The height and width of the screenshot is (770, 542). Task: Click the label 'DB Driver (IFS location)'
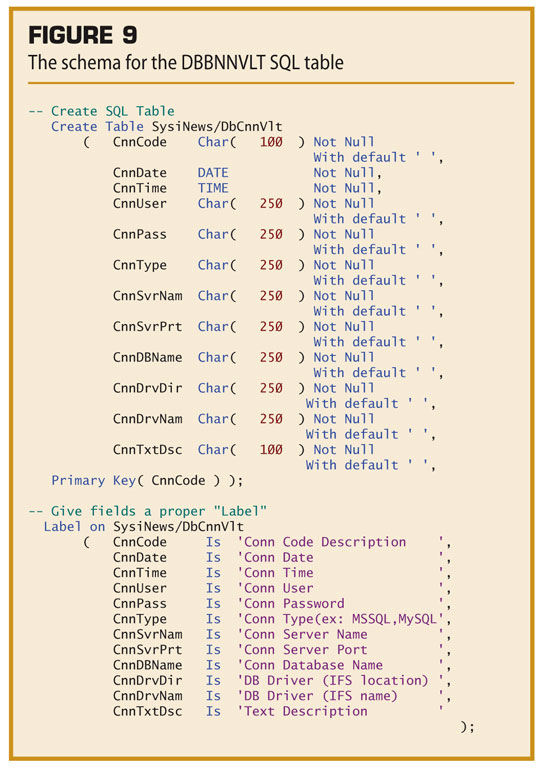[336, 681]
